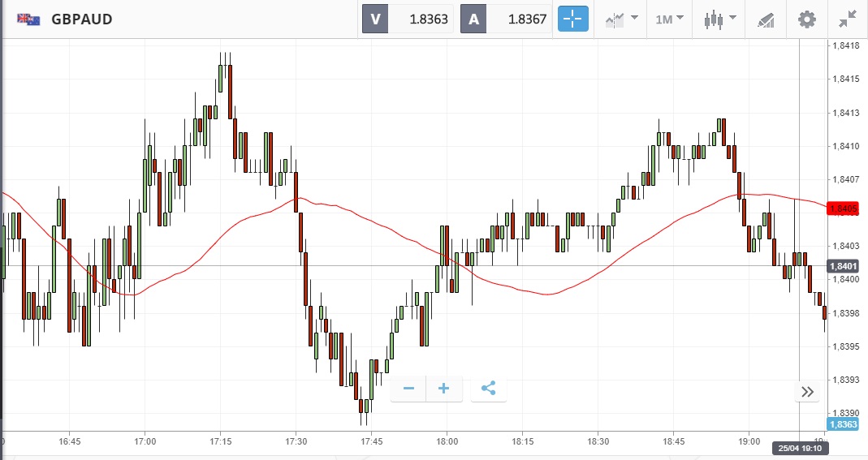The image size is (868, 460).
Task: Jump to latest candles with double-chevron
Action: (x=807, y=392)
